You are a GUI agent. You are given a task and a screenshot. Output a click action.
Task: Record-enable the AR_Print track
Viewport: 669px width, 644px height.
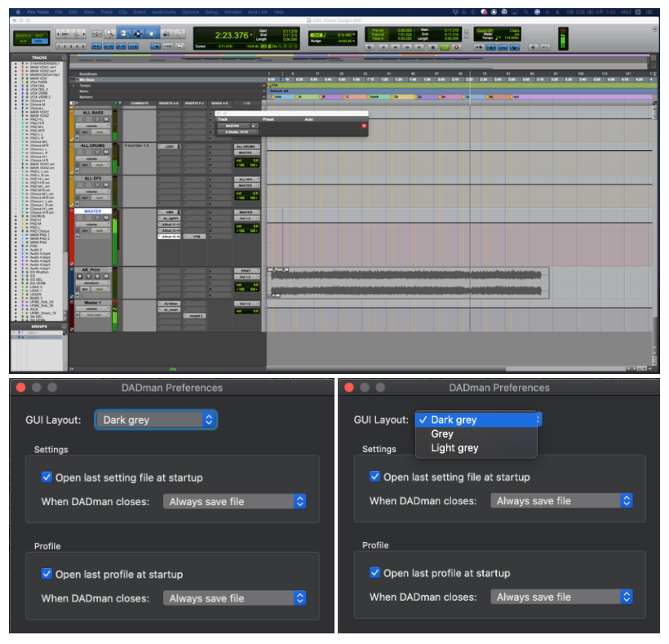(80, 276)
